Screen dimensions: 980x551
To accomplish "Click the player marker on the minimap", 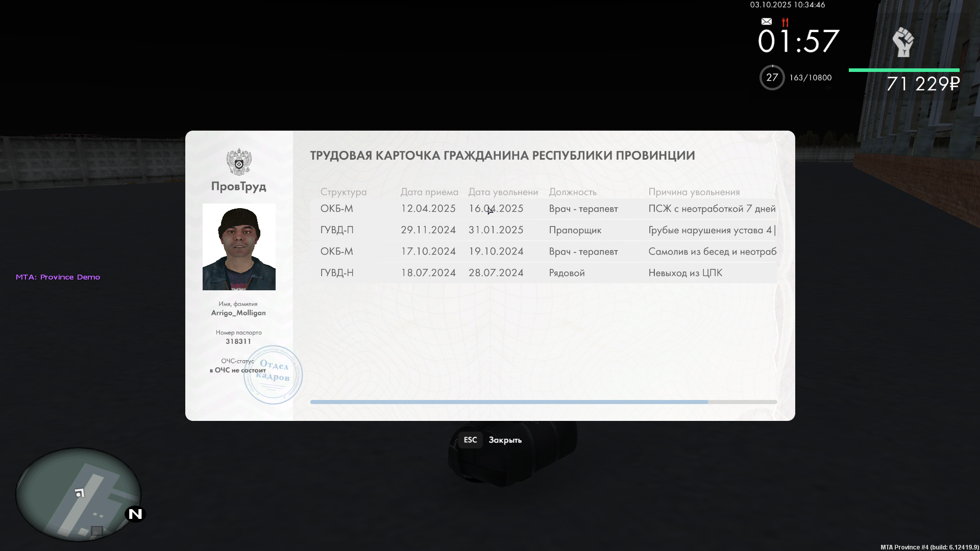I will pyautogui.click(x=79, y=493).
